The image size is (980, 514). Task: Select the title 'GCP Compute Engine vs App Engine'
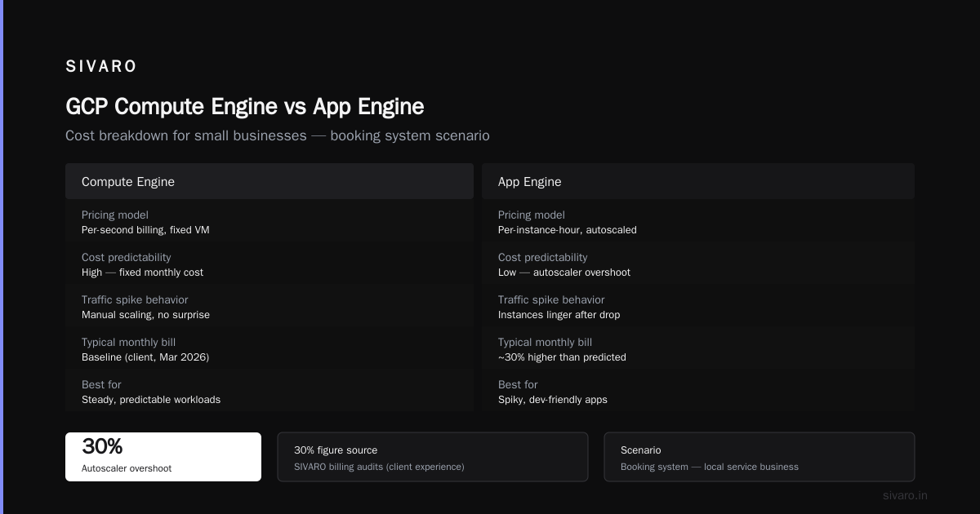[245, 107]
